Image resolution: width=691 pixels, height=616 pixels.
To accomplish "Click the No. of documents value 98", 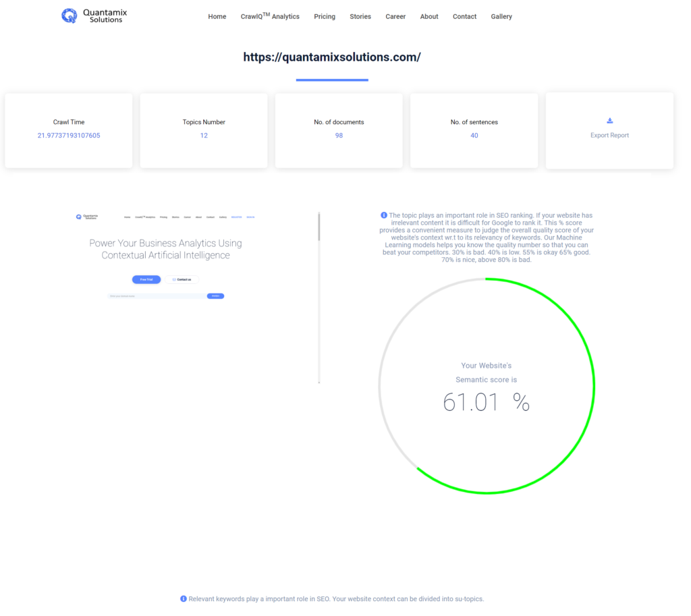I will tap(339, 135).
